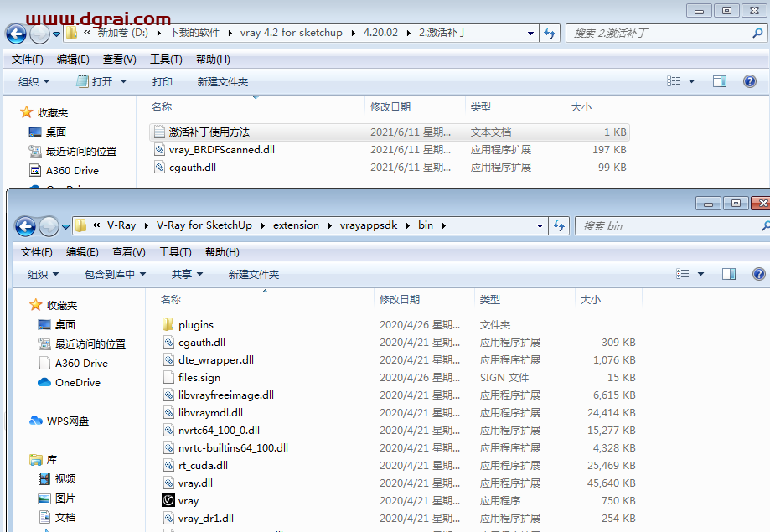Select the 激活补丁使用方法 text file
This screenshot has width=770, height=532.
209,132
